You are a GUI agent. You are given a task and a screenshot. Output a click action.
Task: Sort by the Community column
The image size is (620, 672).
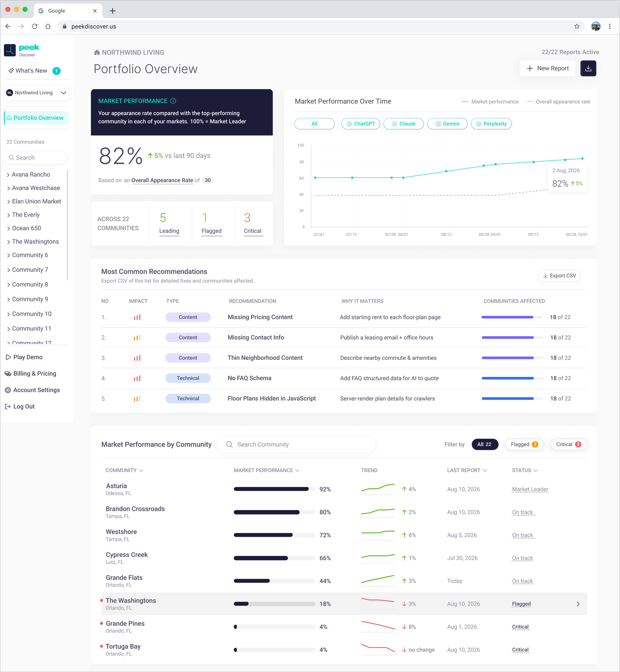point(124,470)
